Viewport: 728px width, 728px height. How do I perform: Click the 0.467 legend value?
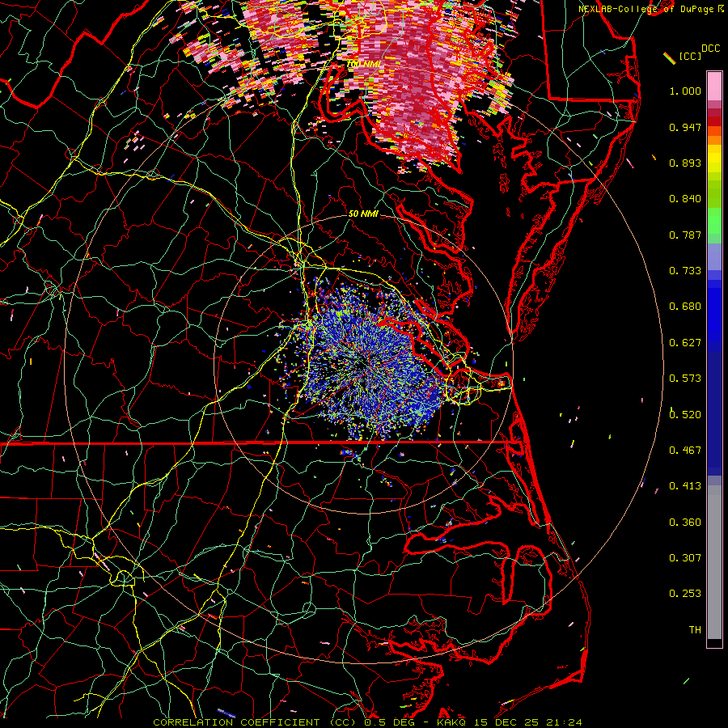click(685, 451)
